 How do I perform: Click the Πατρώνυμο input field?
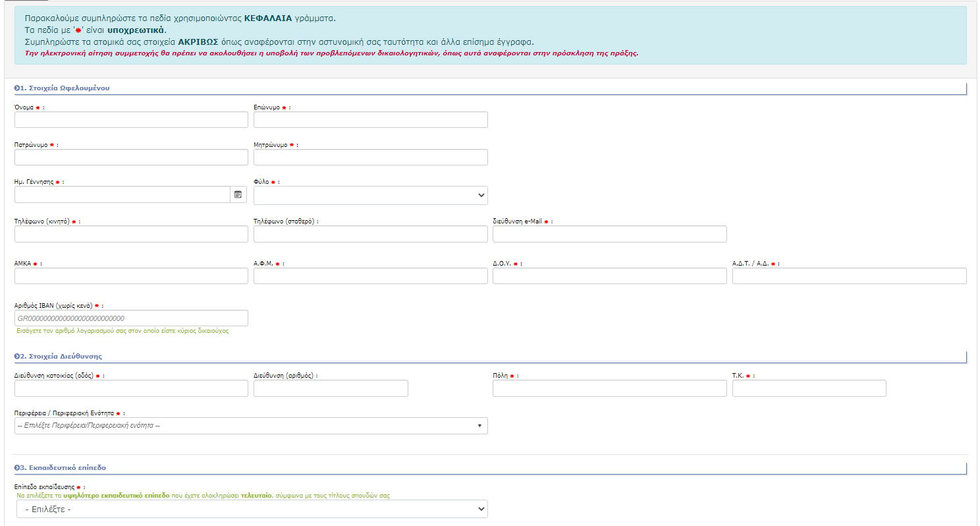point(131,158)
